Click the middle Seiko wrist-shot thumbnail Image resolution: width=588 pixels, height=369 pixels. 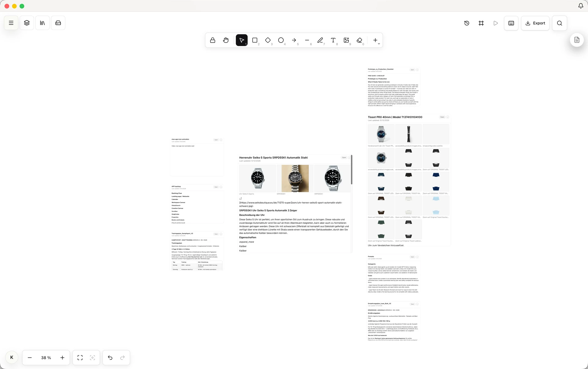click(x=295, y=178)
